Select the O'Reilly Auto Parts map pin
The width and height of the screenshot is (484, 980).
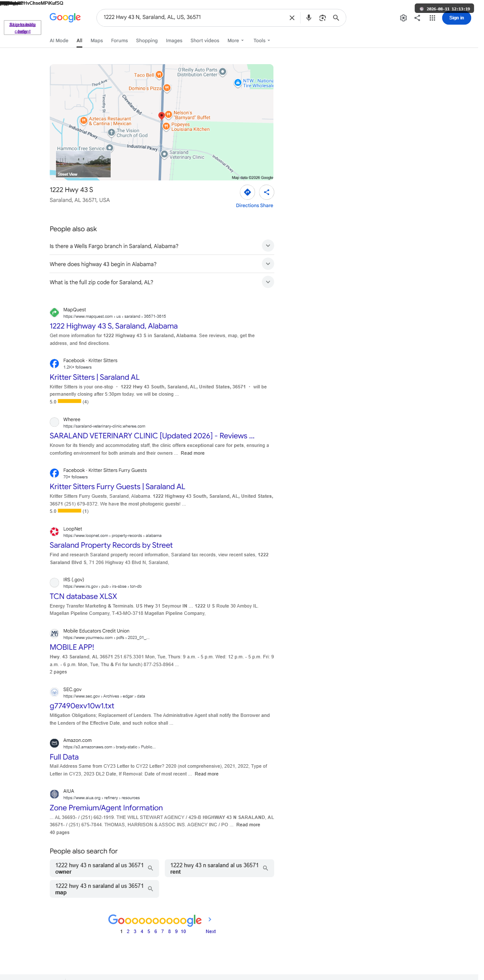[223, 71]
